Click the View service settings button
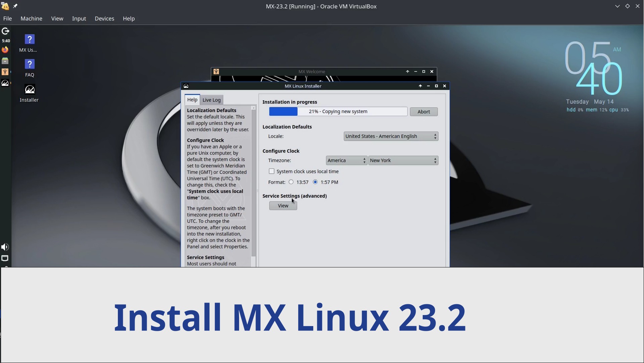This screenshot has height=363, width=644. (283, 206)
